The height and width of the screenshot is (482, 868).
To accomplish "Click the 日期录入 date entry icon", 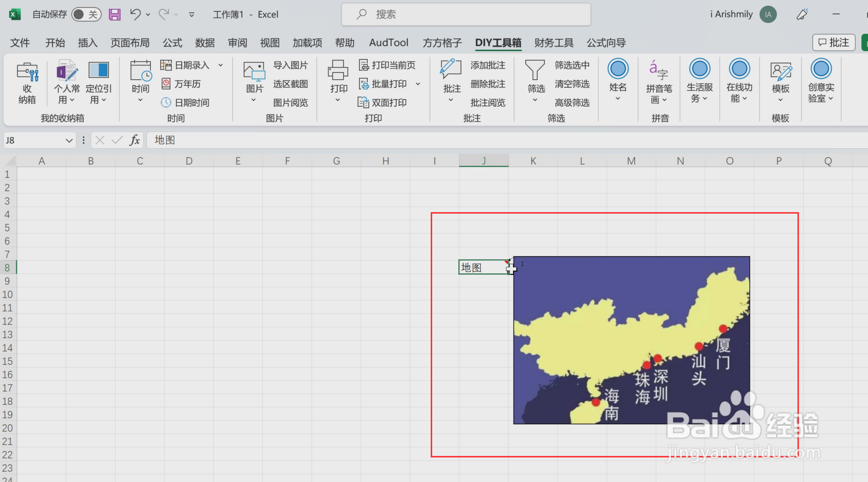I will [x=166, y=65].
